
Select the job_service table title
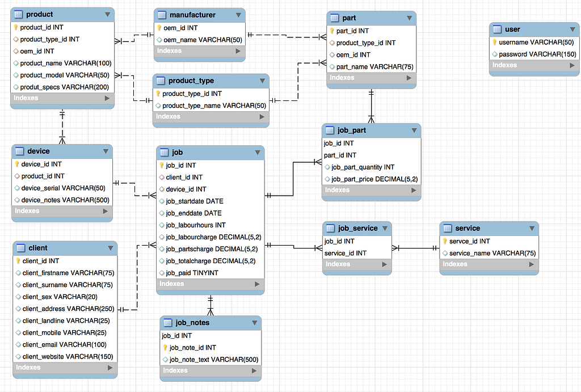tap(357, 229)
